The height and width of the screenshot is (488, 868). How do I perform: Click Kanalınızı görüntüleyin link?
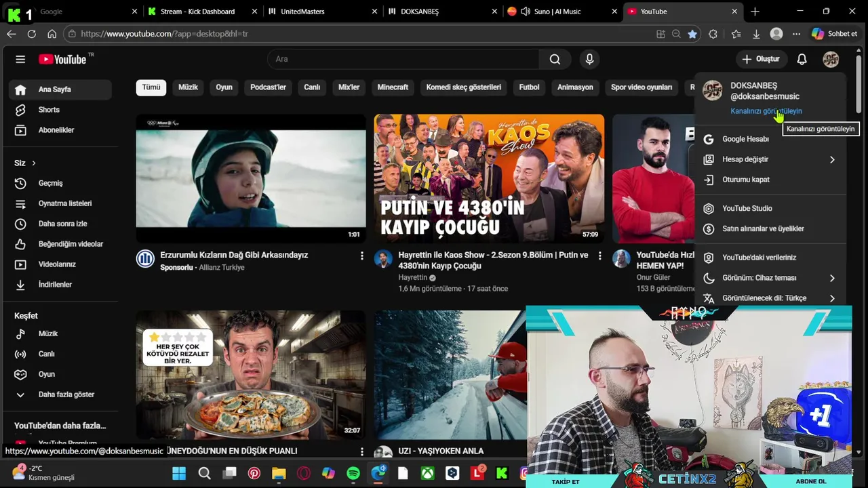coord(766,111)
